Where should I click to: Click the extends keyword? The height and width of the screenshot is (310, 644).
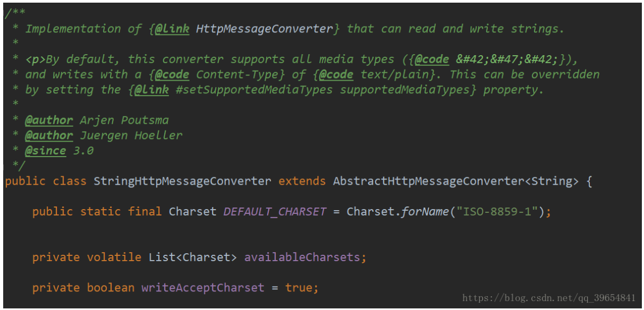[x=302, y=181]
